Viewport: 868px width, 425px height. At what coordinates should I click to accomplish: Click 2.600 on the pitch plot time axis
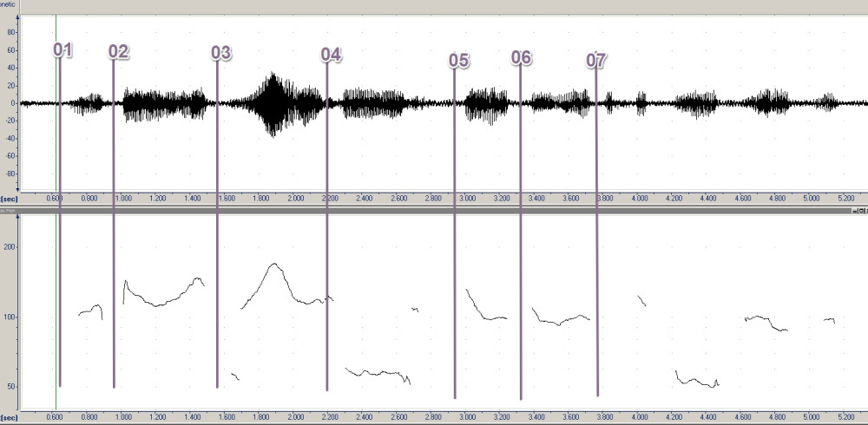pos(398,416)
